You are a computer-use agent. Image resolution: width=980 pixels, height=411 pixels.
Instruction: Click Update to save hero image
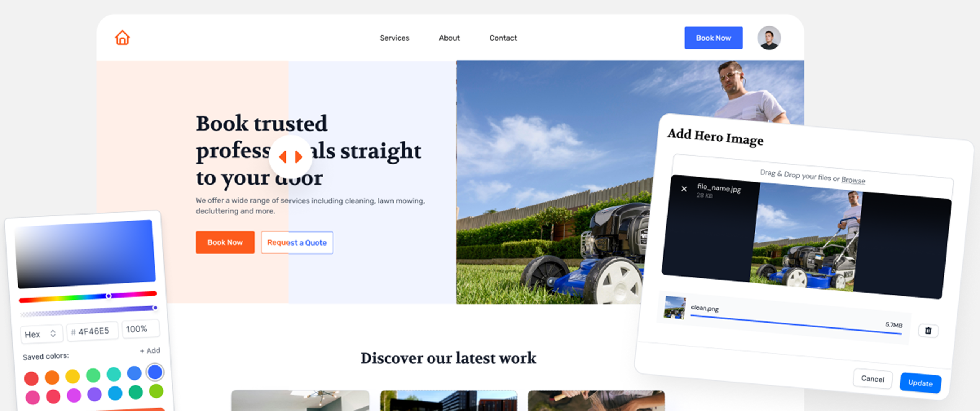click(x=920, y=383)
